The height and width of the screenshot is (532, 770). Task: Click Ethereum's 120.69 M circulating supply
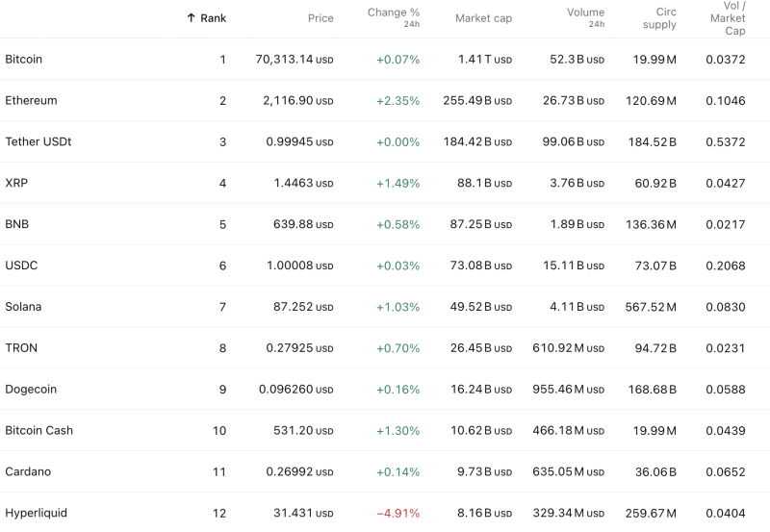[651, 101]
